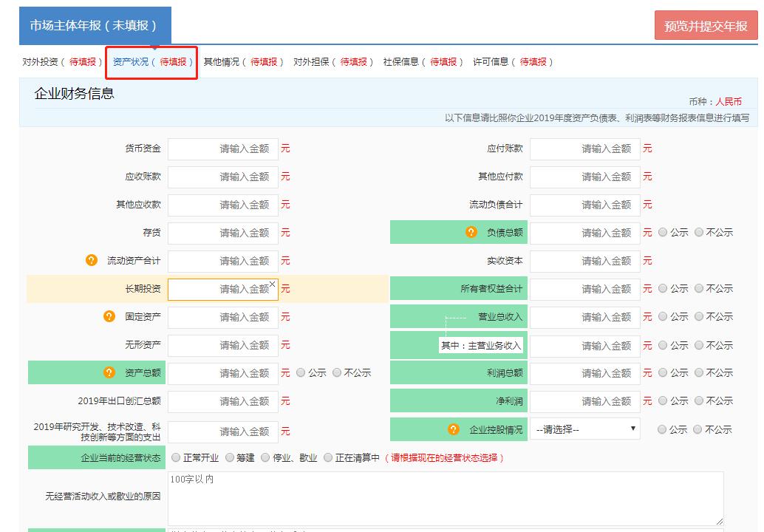The width and height of the screenshot is (764, 532).
Task: Switch to 对外担保 tab
Action: click(332, 62)
